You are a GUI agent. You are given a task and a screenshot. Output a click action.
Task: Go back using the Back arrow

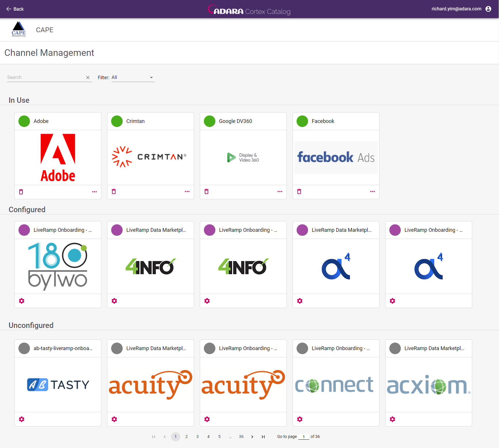[15, 9]
